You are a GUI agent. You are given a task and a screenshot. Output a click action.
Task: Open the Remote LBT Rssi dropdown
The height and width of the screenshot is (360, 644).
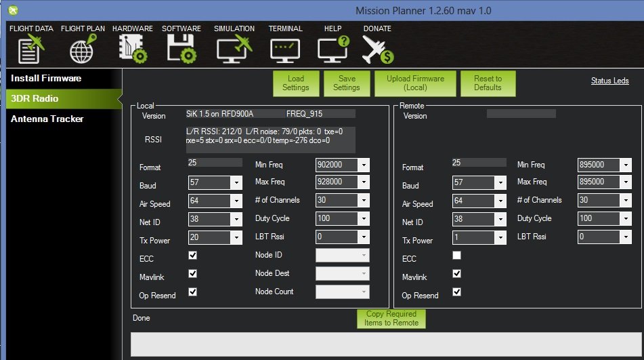[x=605, y=237]
